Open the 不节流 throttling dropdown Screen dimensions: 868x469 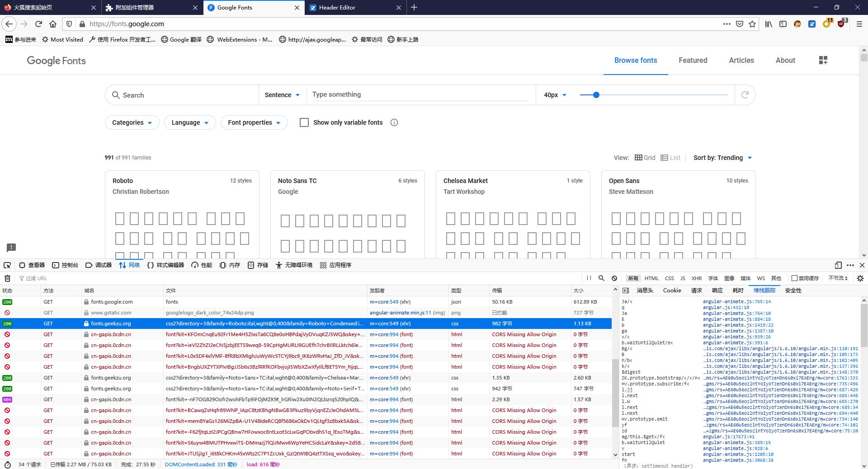coord(838,278)
